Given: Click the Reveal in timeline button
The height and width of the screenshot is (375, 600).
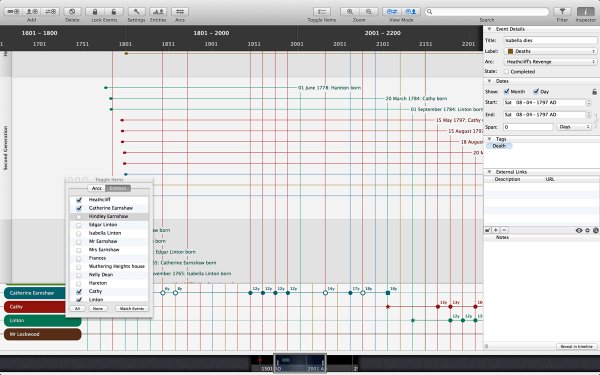Looking at the screenshot, I should click(576, 346).
